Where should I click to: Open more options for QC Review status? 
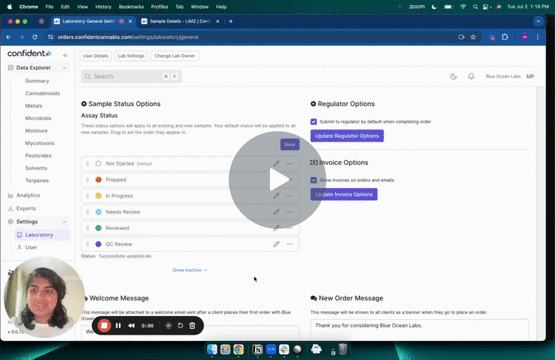290,244
